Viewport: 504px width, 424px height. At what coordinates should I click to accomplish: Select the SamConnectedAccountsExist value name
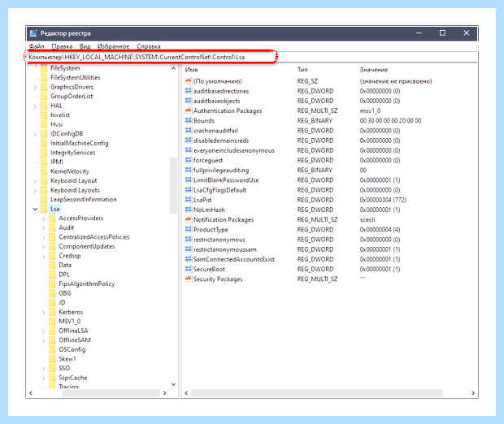234,259
